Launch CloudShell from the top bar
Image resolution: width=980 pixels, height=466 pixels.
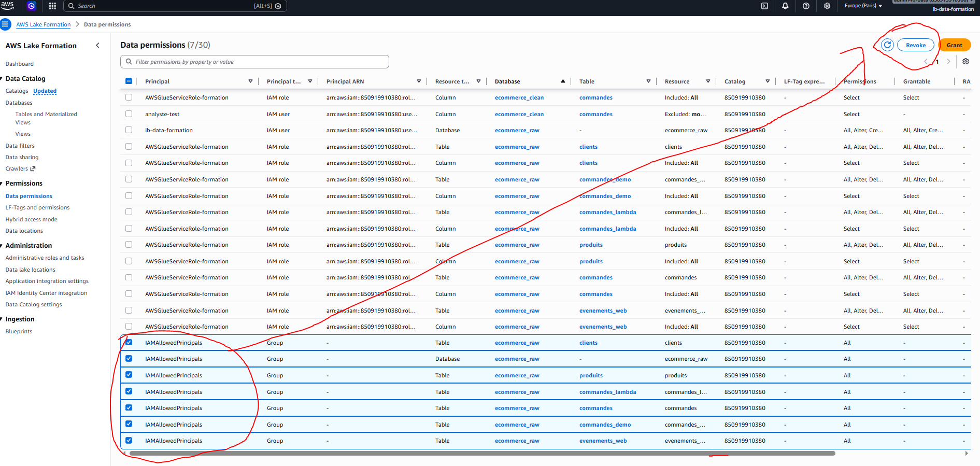764,6
